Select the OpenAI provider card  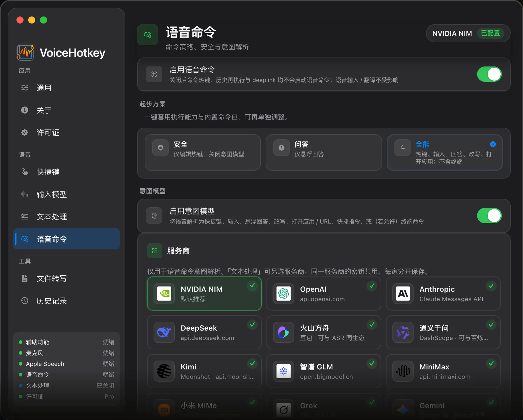pyautogui.click(x=324, y=294)
